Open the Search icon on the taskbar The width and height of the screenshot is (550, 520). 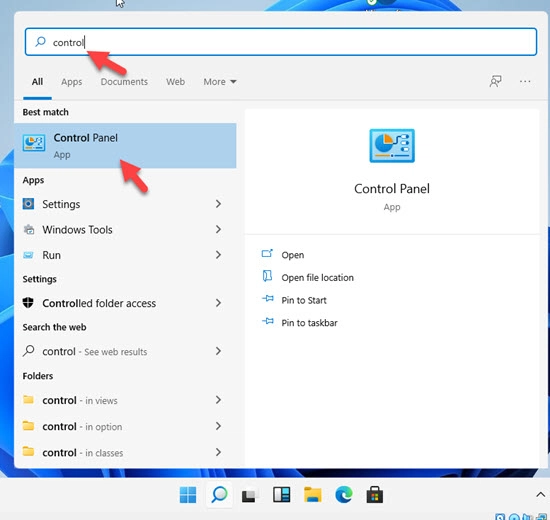pyautogui.click(x=219, y=495)
